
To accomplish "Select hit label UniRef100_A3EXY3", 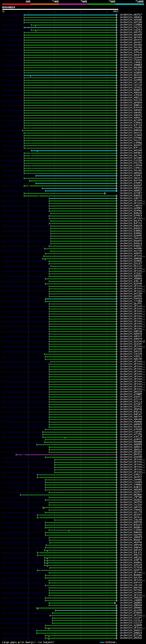I will [x=131, y=198].
